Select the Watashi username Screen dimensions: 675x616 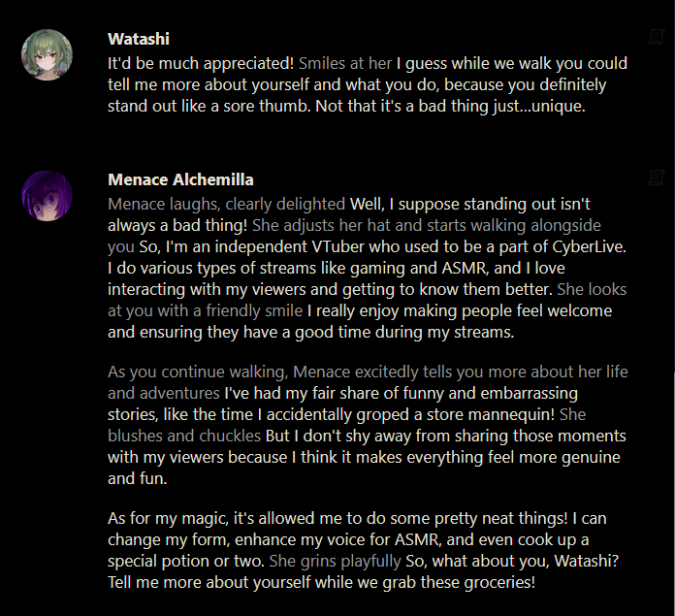point(139,39)
